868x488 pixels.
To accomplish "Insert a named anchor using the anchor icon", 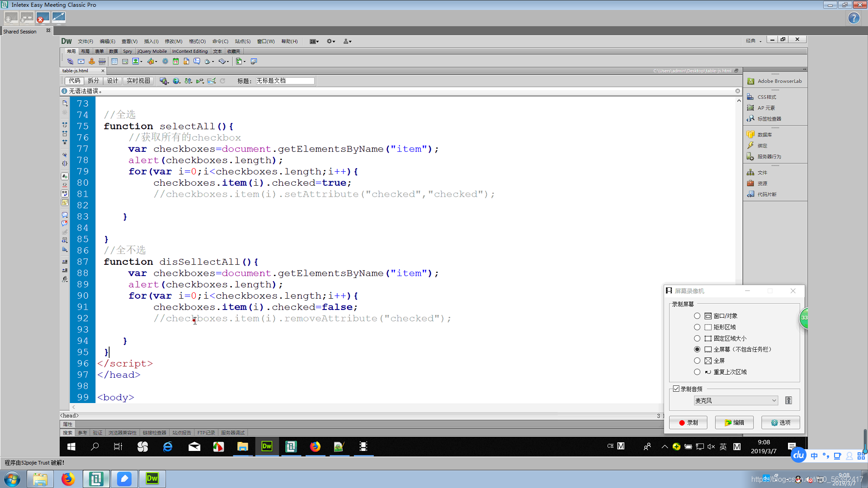I will (92, 61).
